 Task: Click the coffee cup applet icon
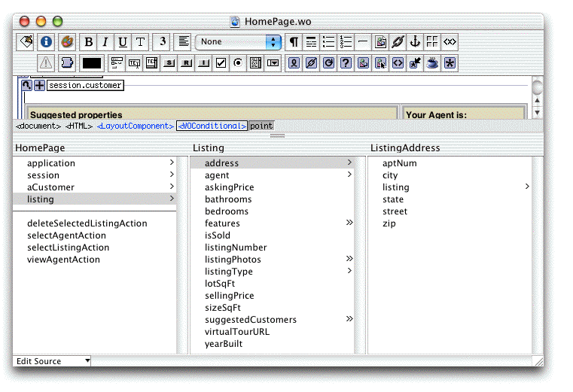(x=432, y=63)
